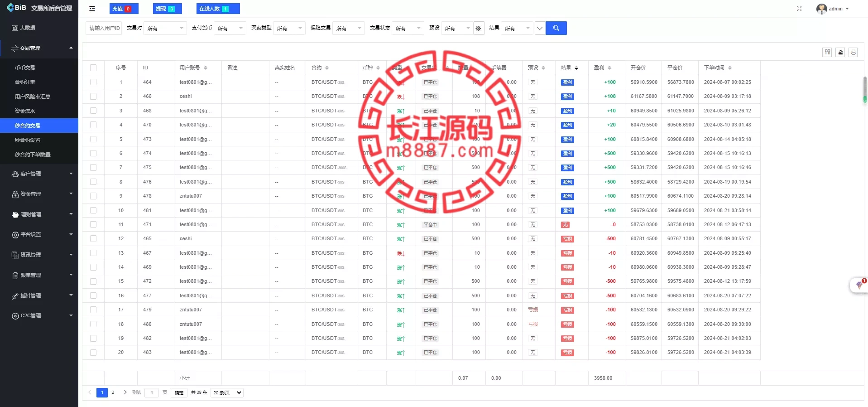Sort by 用户账号 column arrows
This screenshot has height=407, width=868.
point(206,68)
